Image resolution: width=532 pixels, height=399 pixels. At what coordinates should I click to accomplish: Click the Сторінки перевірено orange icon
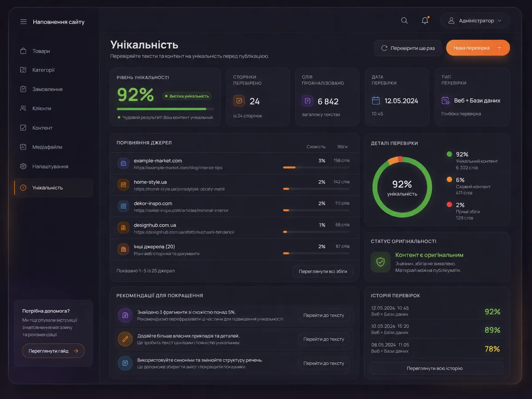pyautogui.click(x=239, y=101)
